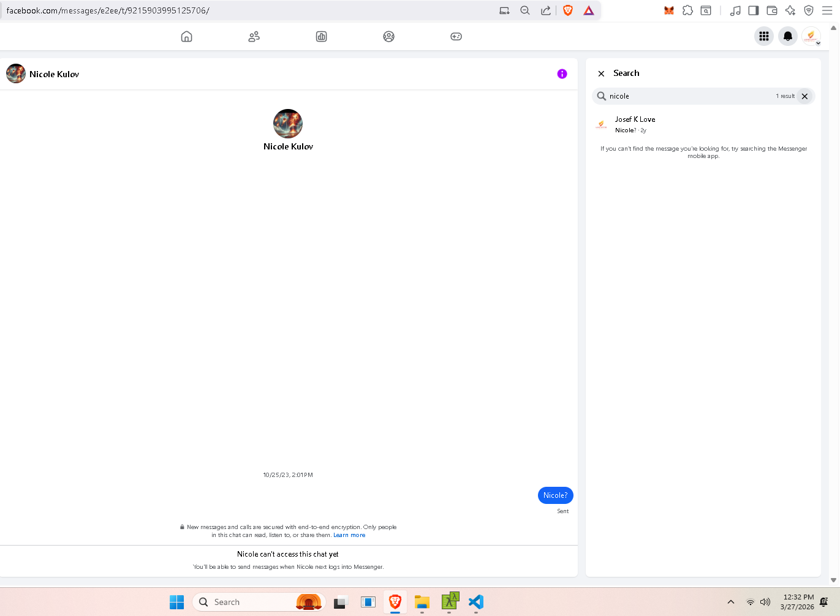840x616 pixels.
Task: Clear the nicole search query
Action: coord(804,96)
